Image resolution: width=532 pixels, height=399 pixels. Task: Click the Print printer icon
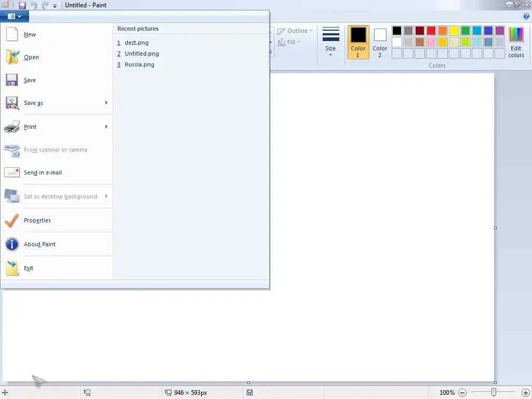[x=12, y=127]
